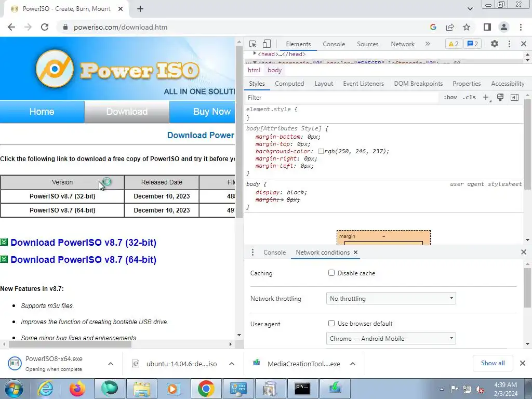532x399 pixels.
Task: Click the page horizontal scrollbar thumb
Action: click(x=70, y=344)
